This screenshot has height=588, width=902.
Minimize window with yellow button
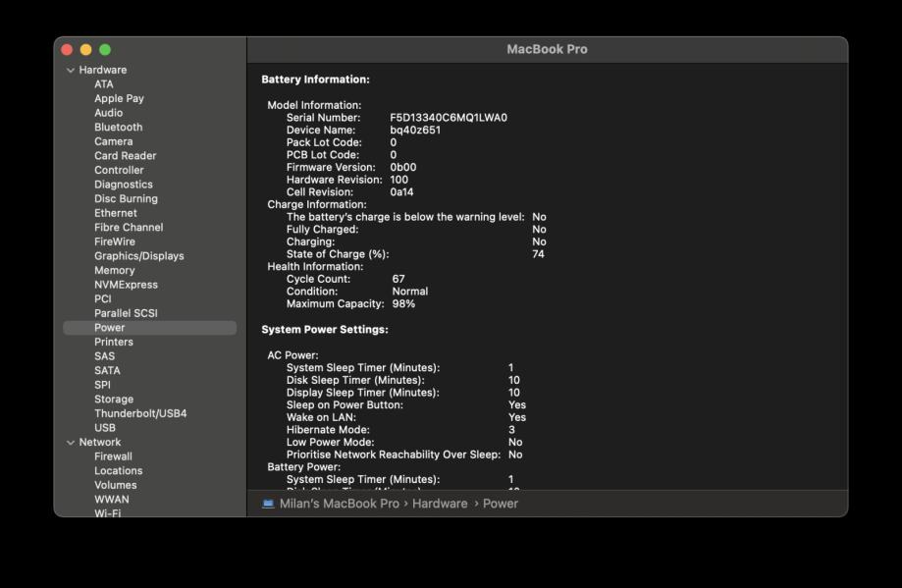(85, 50)
